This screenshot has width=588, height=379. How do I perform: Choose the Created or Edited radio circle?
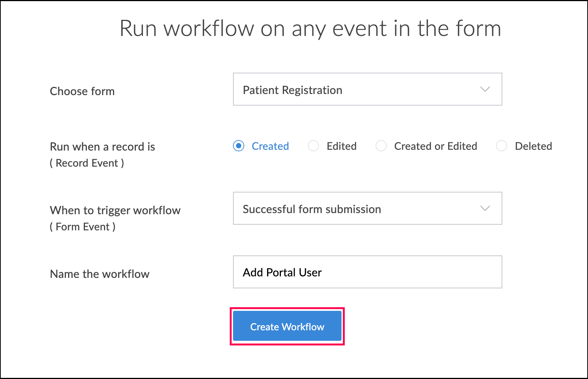[381, 146]
